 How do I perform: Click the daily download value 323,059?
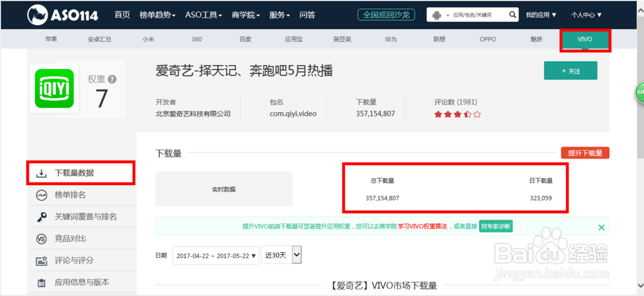pos(541,198)
